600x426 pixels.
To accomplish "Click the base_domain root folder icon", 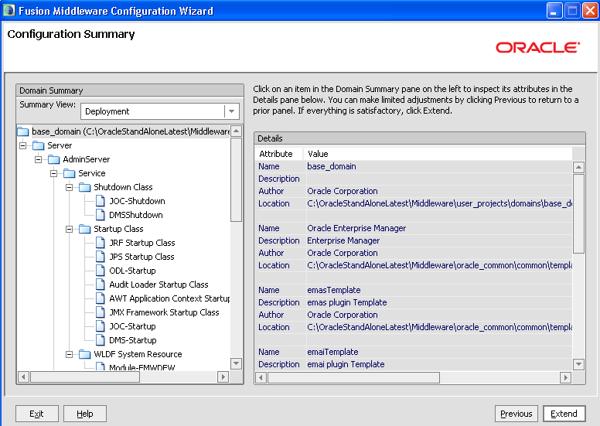I will click(x=24, y=131).
